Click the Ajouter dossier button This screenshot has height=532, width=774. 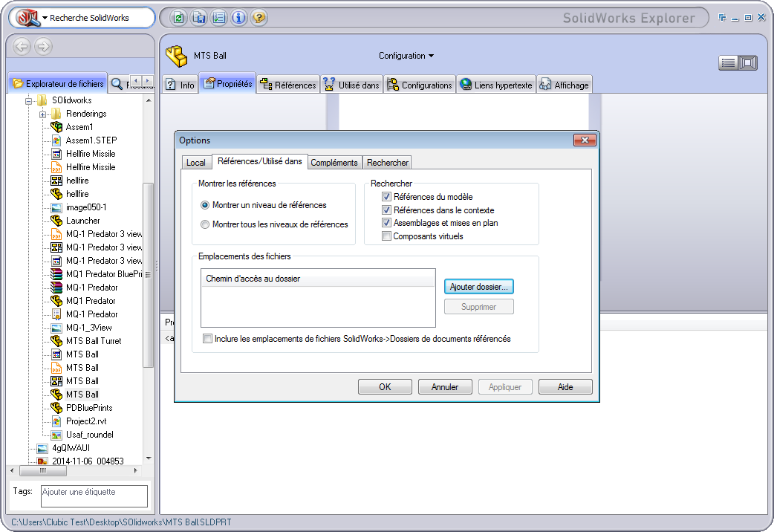479,287
